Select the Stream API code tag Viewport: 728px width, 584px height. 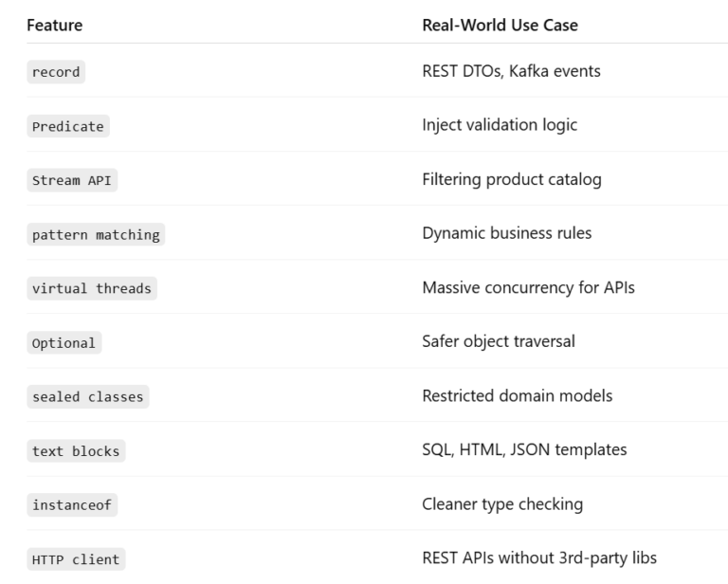click(x=71, y=180)
